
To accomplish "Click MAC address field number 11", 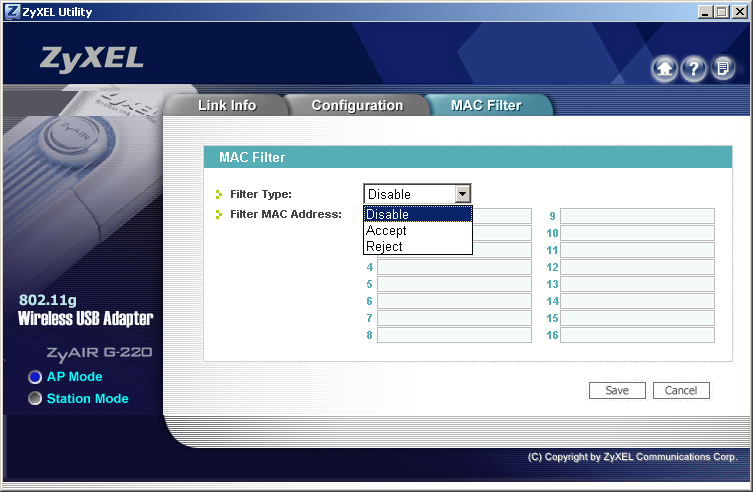I will tap(637, 250).
